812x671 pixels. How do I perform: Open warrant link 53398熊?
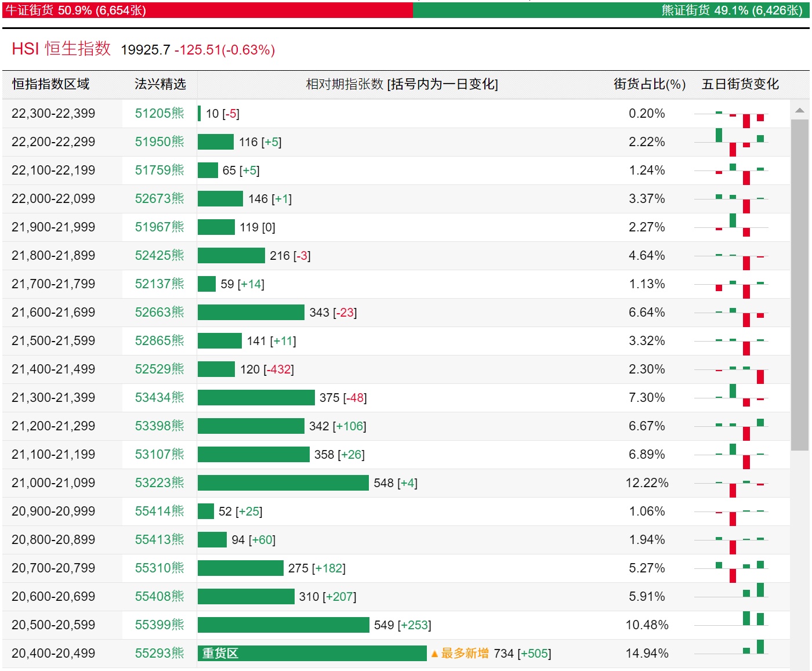click(159, 426)
